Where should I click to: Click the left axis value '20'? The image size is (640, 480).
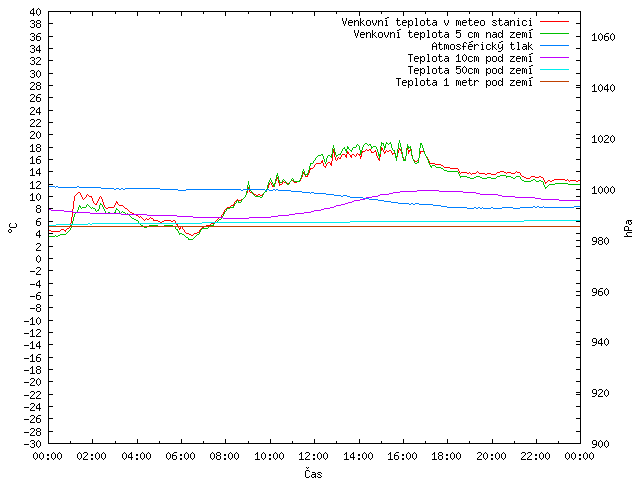(x=36, y=135)
